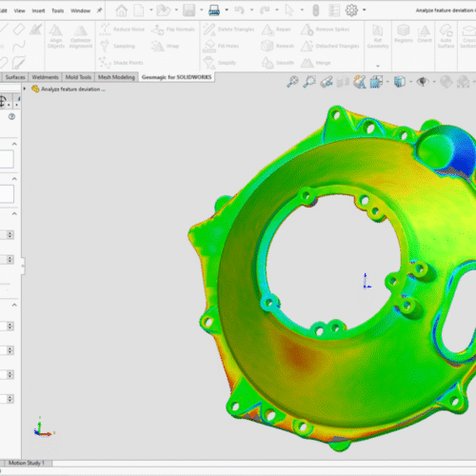The height and width of the screenshot is (476, 476).
Task: Select the Remove Spikes tool
Action: coord(325,30)
